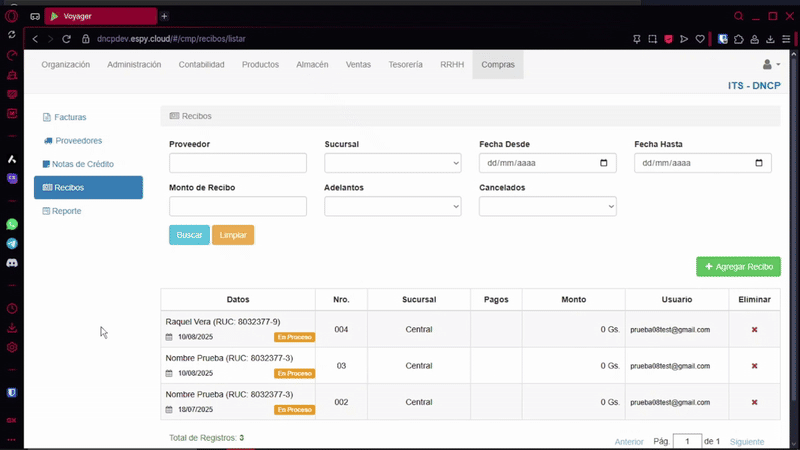Reload the page in the browser
This screenshot has width=800, height=450.
pos(67,39)
